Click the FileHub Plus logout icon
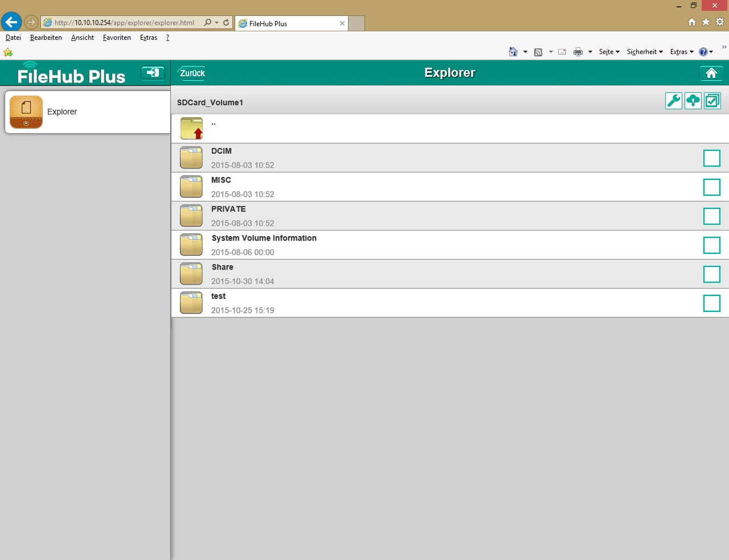729x560 pixels. 153,73
